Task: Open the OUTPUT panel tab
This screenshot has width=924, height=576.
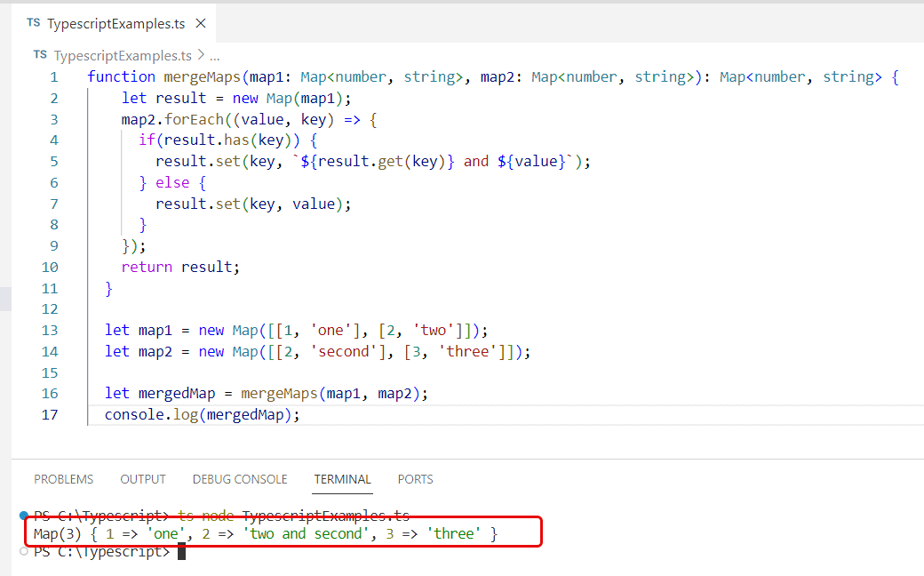Action: click(143, 479)
